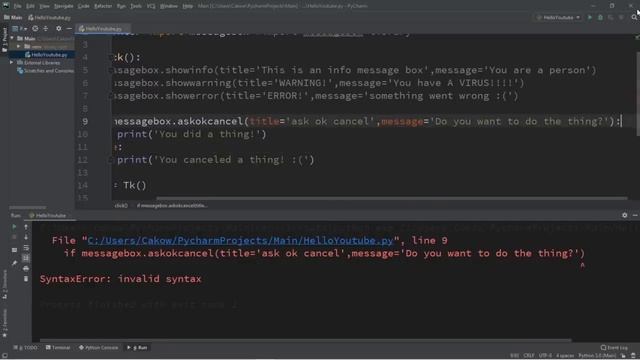
Task: Click breadcrumb 'messagebox.askokcancel' below the editor
Action: click(x=172, y=206)
